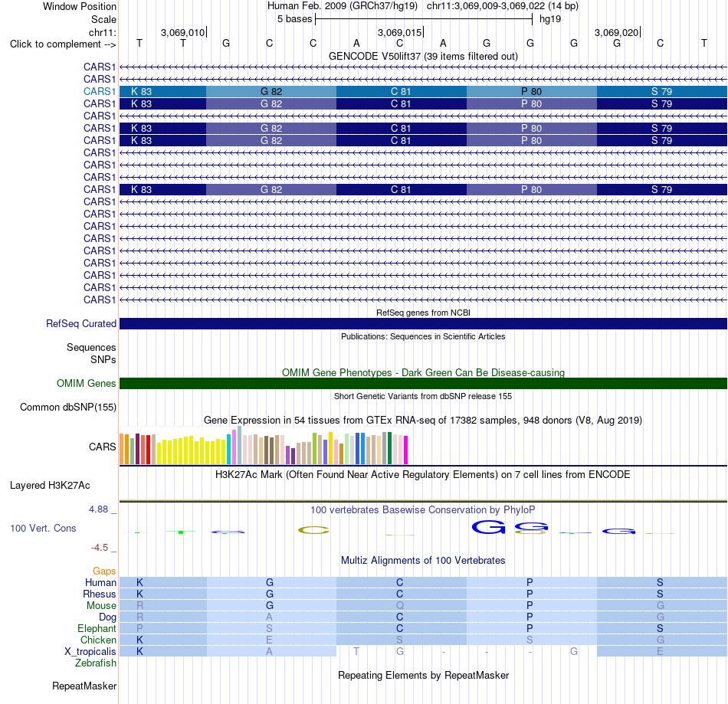This screenshot has width=728, height=704.
Task: Click the 3,069,015 position marker
Action: click(400, 32)
